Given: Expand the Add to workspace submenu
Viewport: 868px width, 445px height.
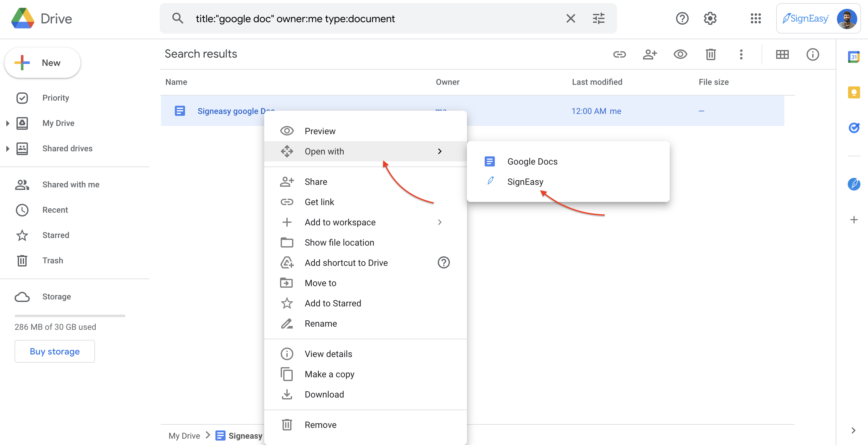Looking at the screenshot, I should click(365, 222).
